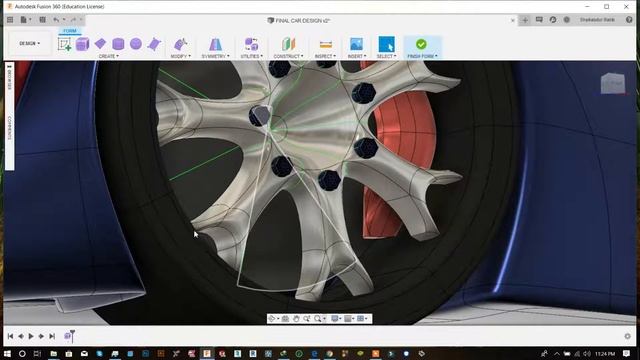640x360 pixels.
Task: Click the form feature in timeline
Action: pyautogui.click(x=67, y=336)
